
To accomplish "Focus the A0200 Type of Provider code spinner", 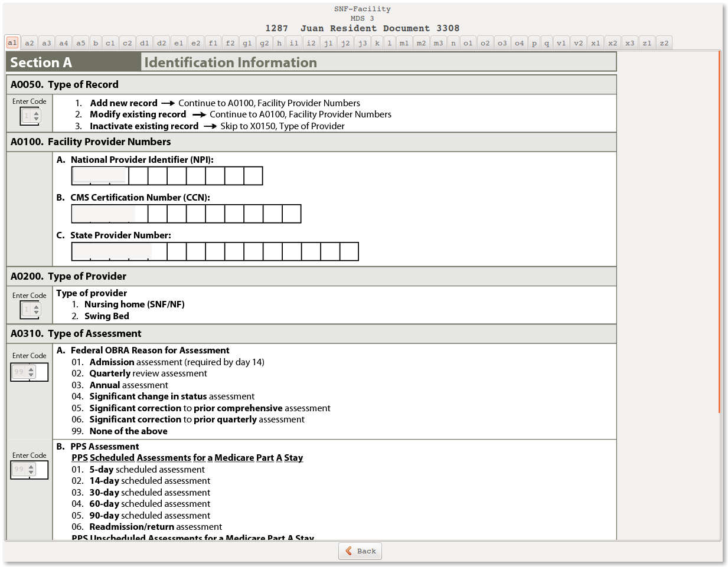I will click(31, 309).
